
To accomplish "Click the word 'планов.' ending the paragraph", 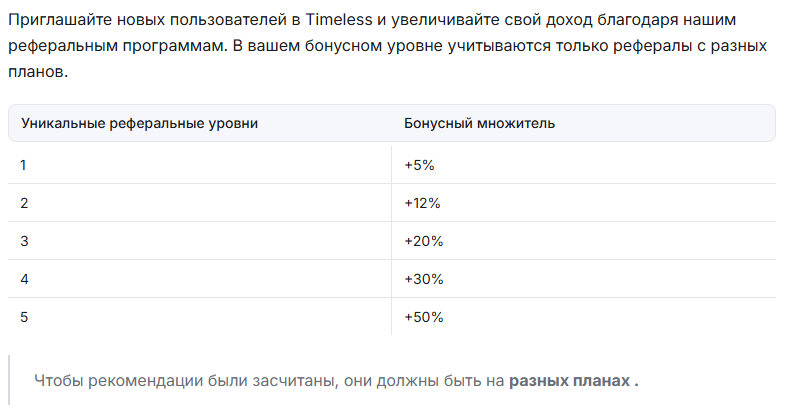I will pyautogui.click(x=38, y=72).
